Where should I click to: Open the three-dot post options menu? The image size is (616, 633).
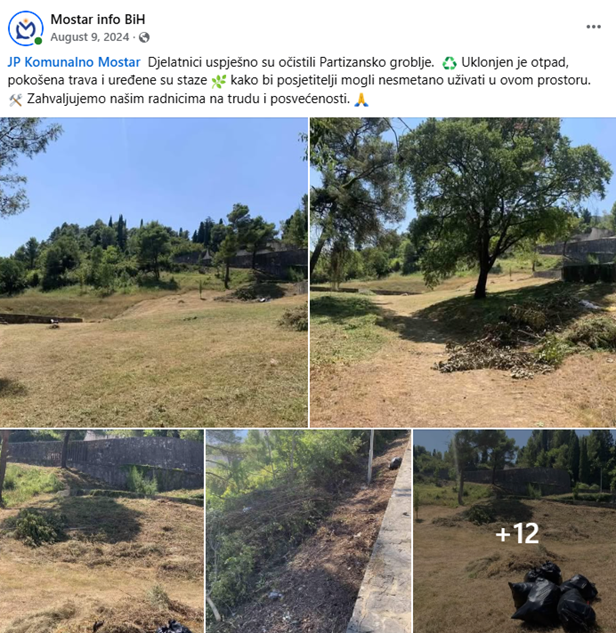click(x=593, y=27)
